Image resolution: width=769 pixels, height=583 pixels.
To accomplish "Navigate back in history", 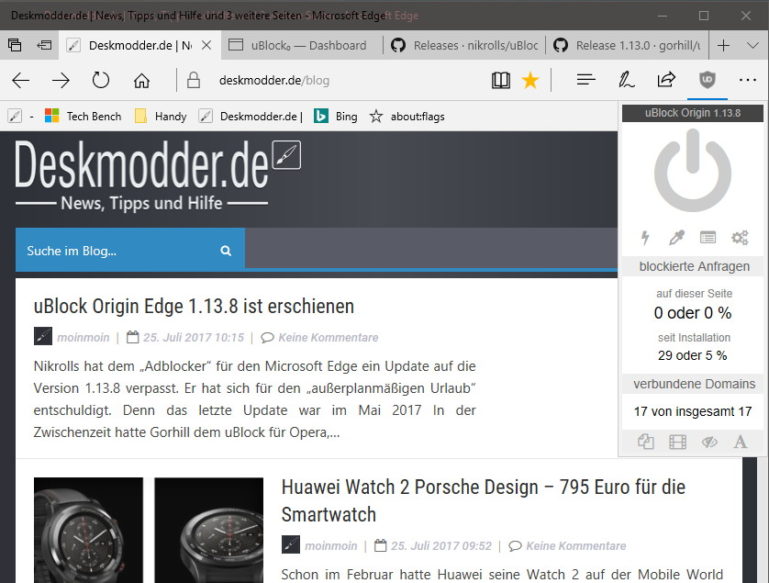I will (21, 80).
